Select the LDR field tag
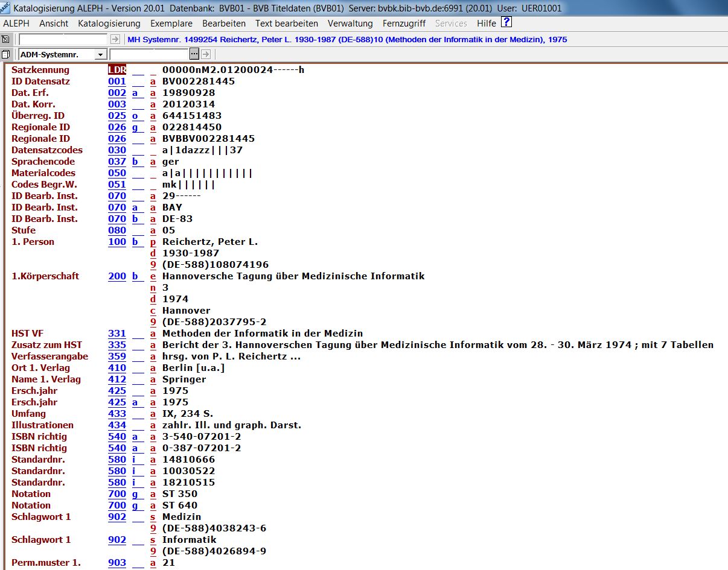 point(117,70)
